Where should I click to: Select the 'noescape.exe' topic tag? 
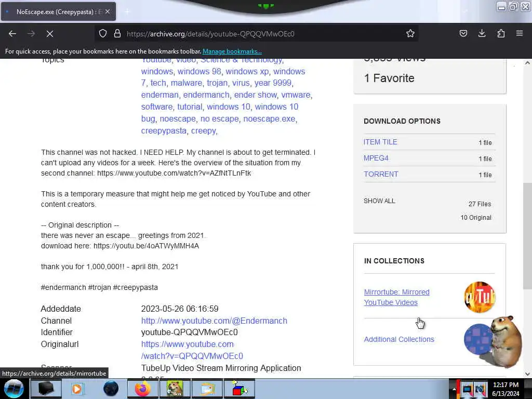(269, 119)
